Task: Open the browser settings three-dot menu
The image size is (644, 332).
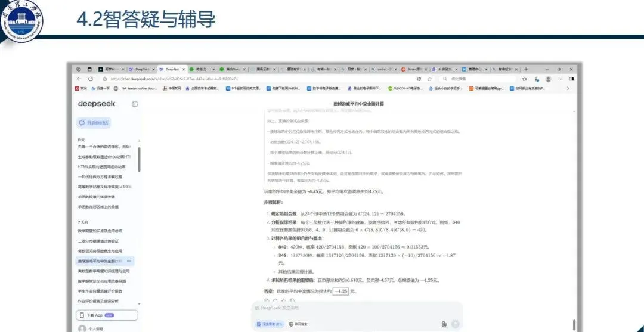Action: (559, 79)
